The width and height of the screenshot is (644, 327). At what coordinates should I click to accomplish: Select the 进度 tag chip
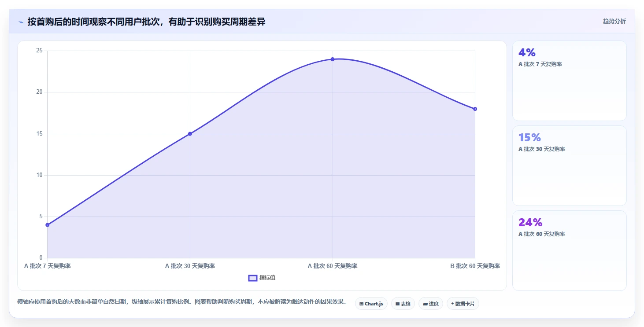point(431,304)
